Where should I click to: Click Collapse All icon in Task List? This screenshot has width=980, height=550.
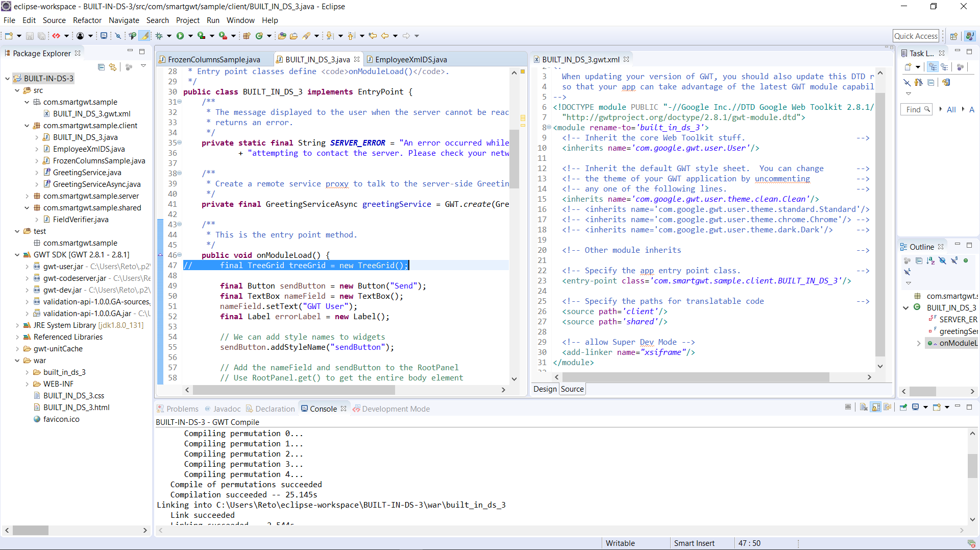[x=931, y=82]
